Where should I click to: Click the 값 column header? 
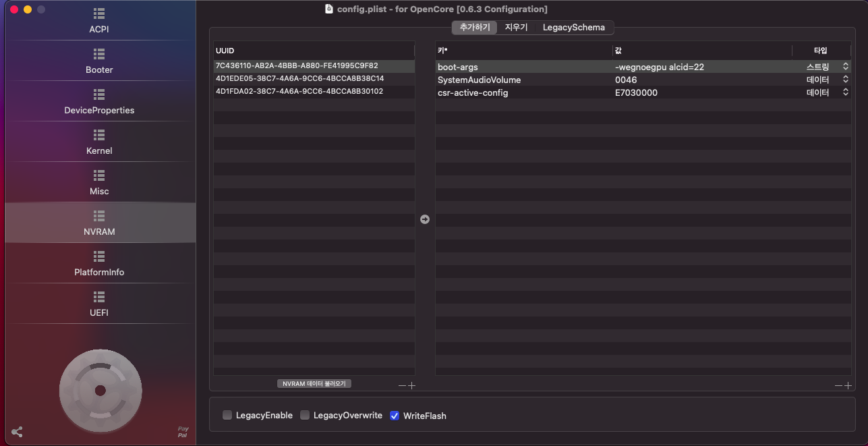pyautogui.click(x=702, y=51)
